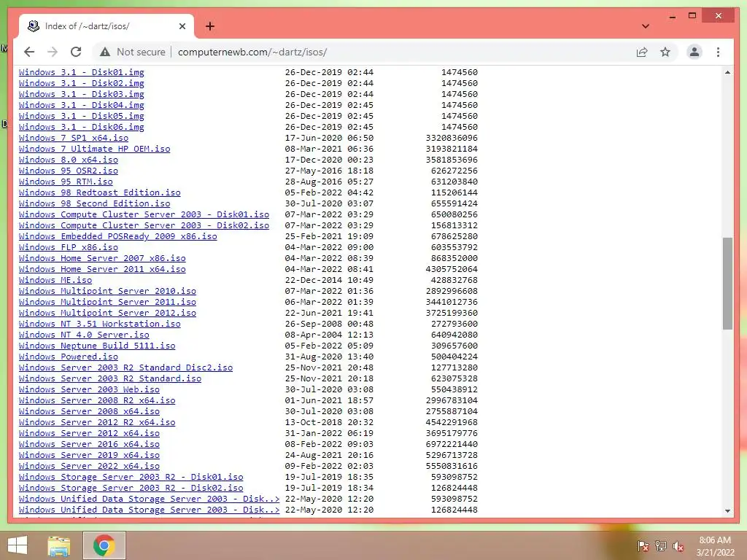Open the tab search chevron

(646, 26)
